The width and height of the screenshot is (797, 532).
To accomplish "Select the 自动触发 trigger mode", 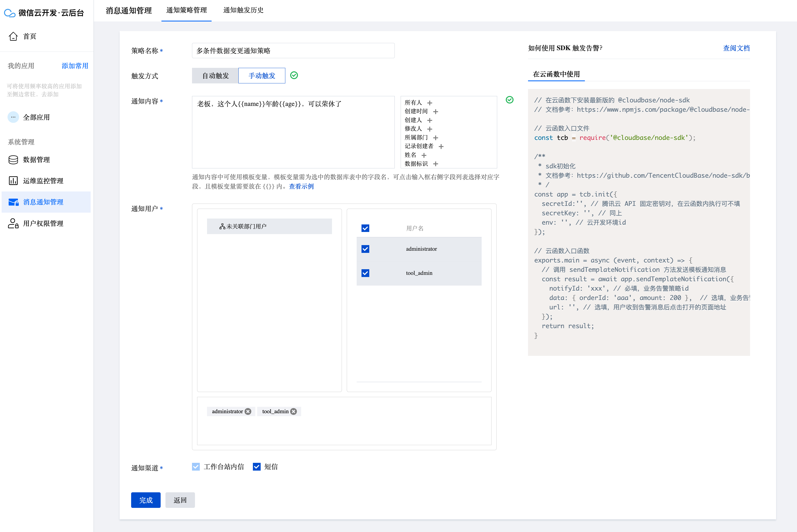I will [x=215, y=76].
